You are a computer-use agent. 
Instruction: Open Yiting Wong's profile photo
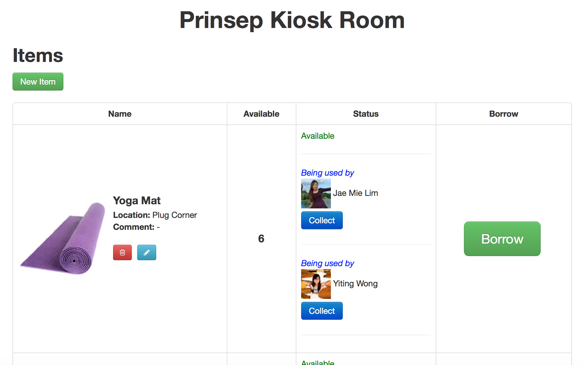[x=316, y=284]
